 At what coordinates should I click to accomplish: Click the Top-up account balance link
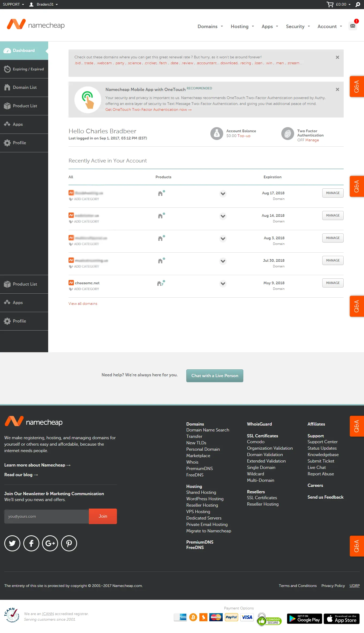(x=244, y=136)
